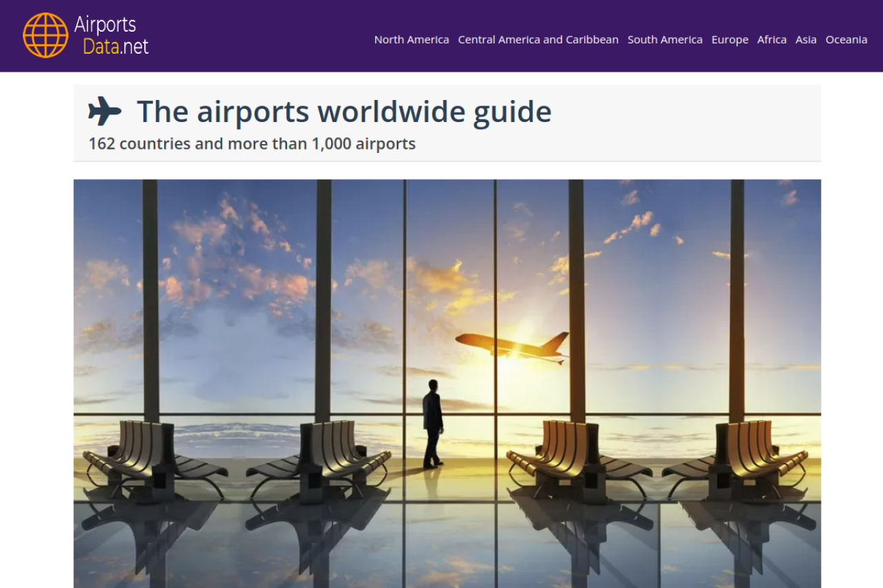Click the AirportsData.net logo text
This screenshot has width=883, height=588.
tap(112, 35)
